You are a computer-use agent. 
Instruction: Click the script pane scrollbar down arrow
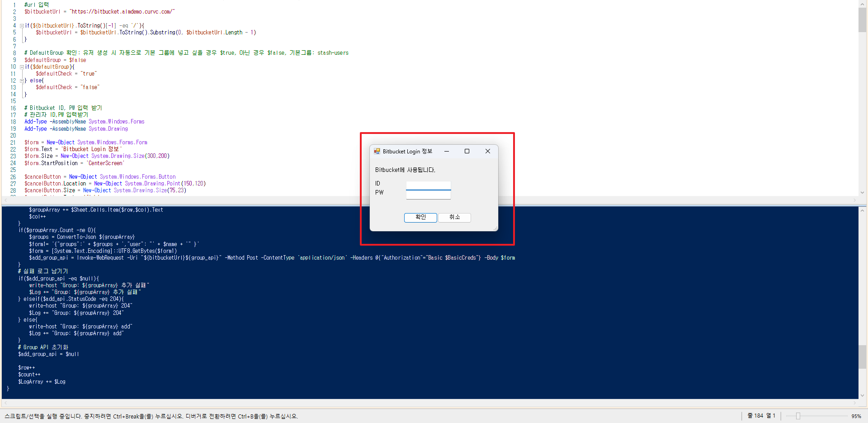(x=863, y=192)
